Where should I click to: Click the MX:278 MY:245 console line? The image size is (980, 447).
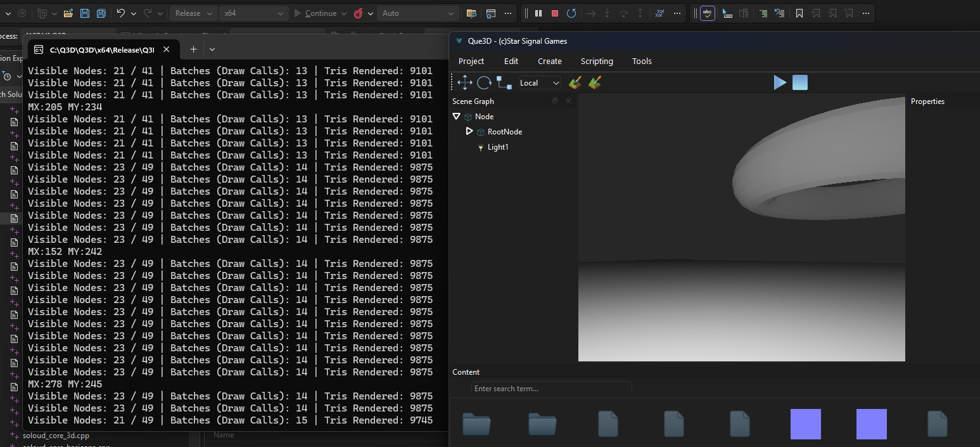[x=65, y=384]
